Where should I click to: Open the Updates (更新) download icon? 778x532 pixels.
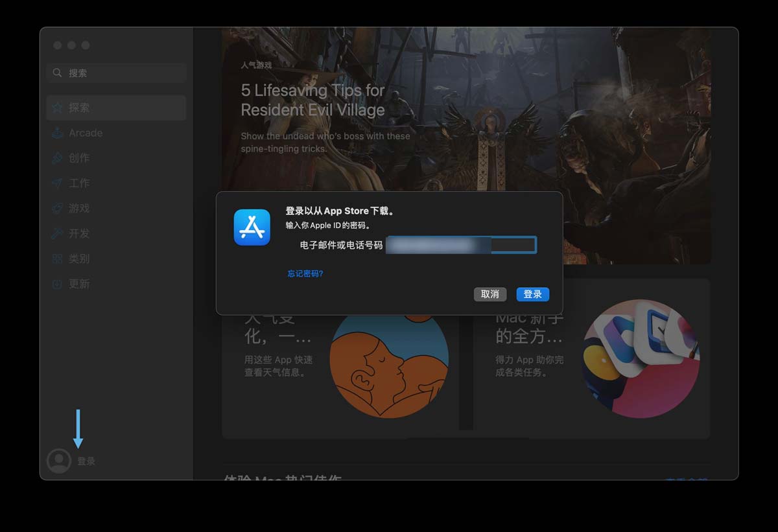point(58,284)
